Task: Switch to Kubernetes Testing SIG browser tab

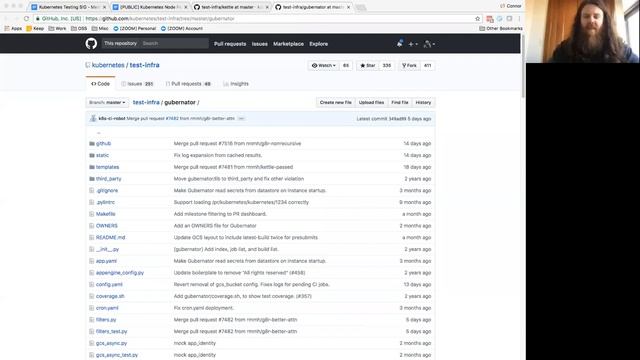Action: click(69, 7)
